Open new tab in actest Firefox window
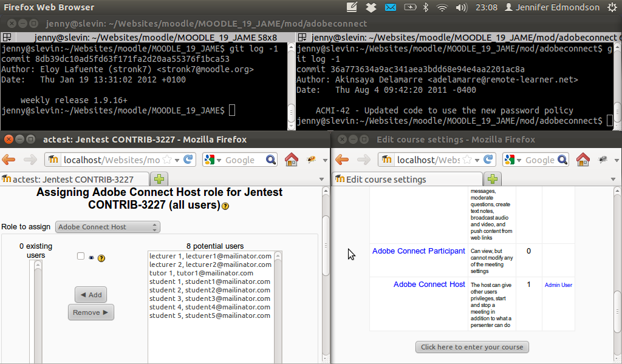This screenshot has height=364, width=622. [159, 179]
